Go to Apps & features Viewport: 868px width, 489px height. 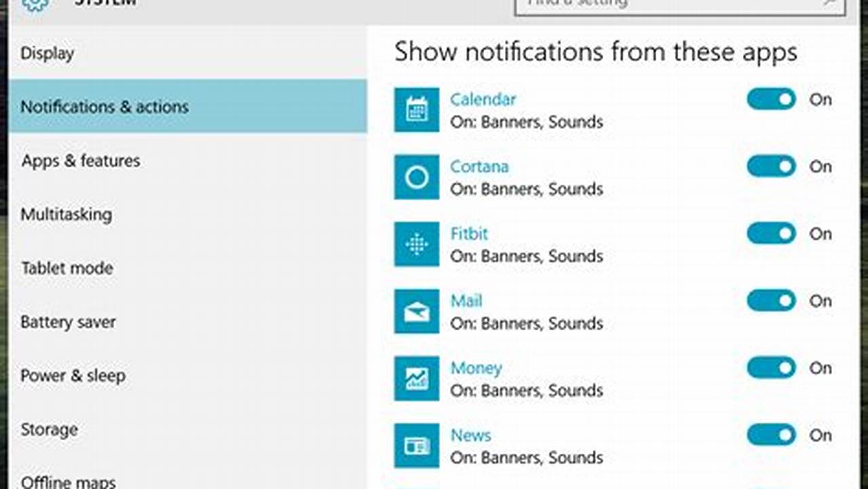click(188, 160)
